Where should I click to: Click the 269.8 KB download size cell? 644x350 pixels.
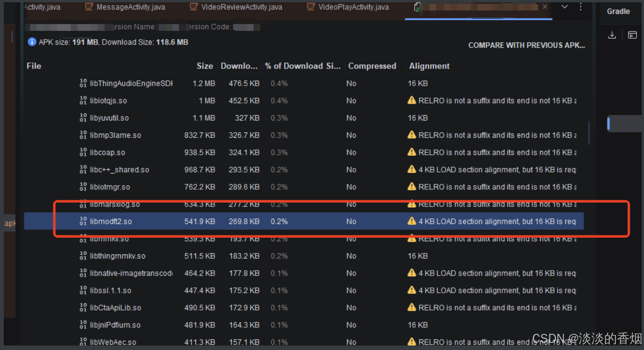244,222
